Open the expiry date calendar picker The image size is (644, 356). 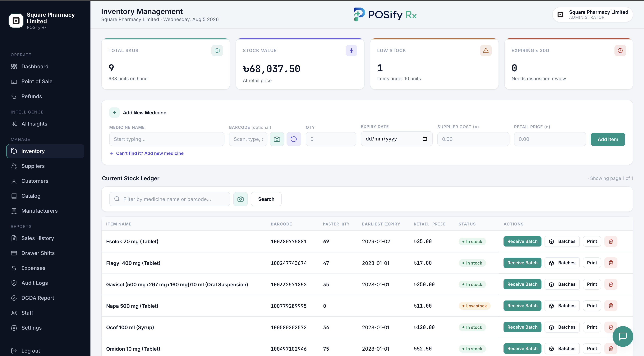425,139
